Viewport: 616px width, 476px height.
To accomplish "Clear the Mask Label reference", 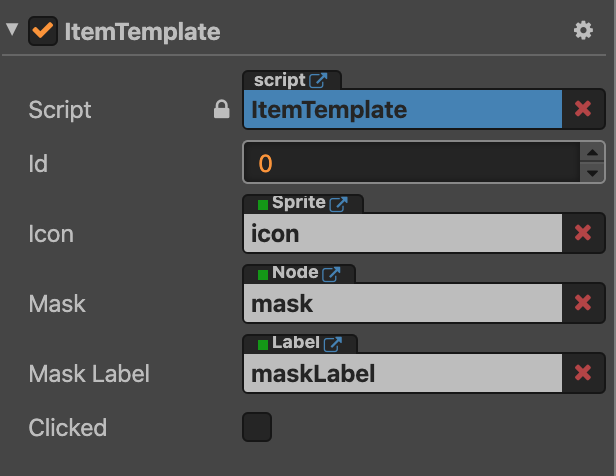I will pyautogui.click(x=583, y=373).
